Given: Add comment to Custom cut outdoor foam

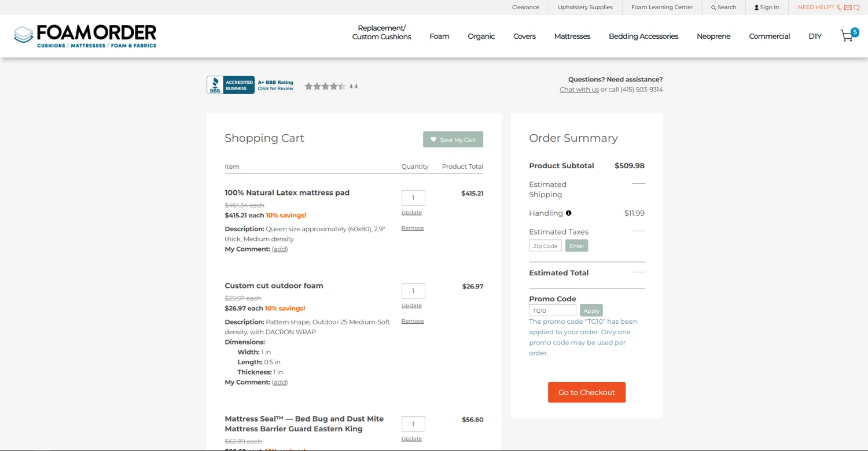Looking at the screenshot, I should (280, 382).
